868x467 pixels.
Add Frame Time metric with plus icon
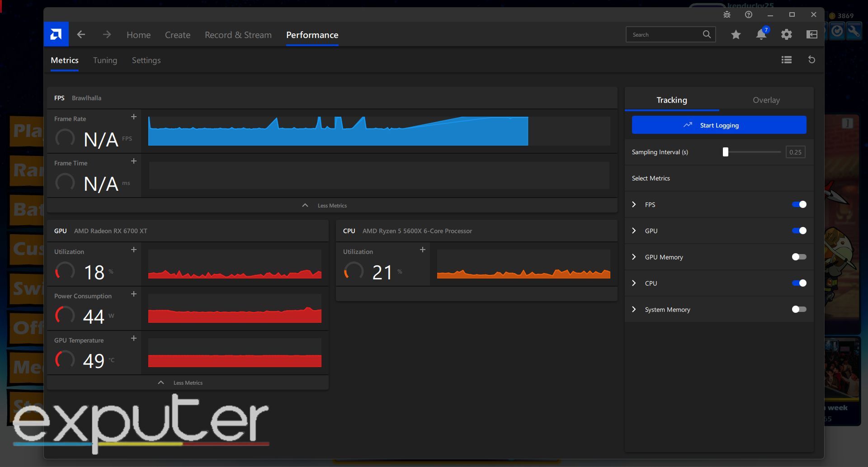[x=134, y=161]
